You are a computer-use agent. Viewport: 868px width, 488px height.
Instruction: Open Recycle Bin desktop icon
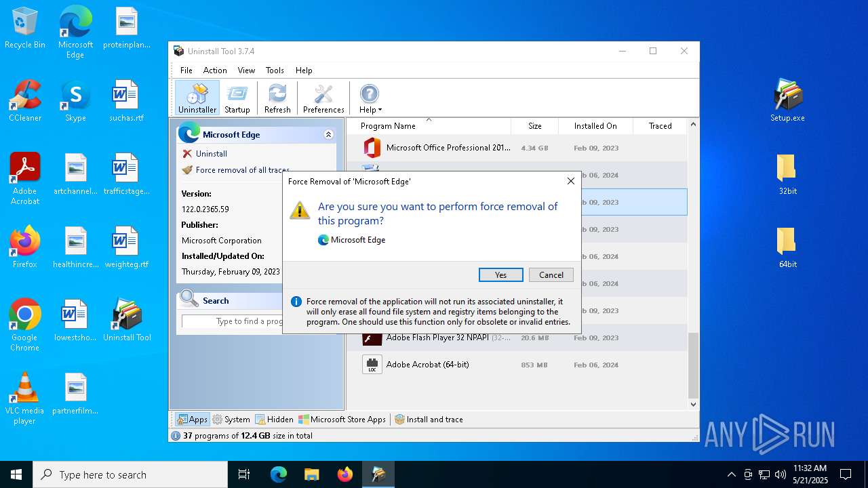click(25, 28)
